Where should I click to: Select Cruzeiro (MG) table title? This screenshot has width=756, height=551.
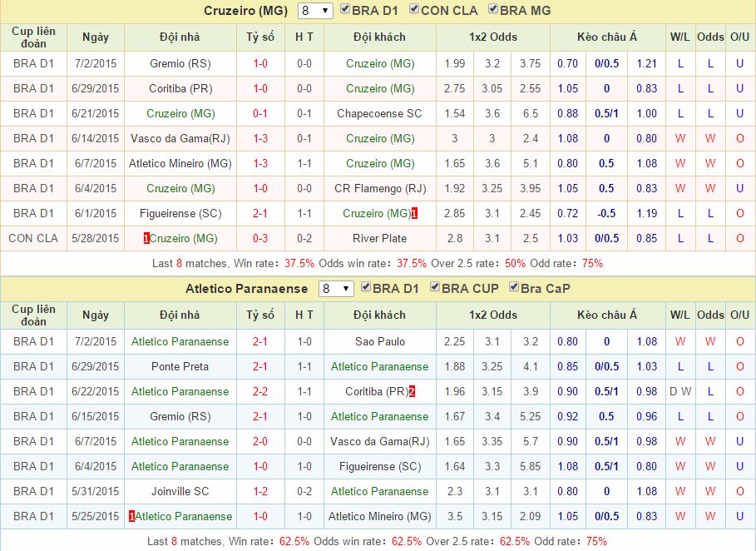click(245, 11)
